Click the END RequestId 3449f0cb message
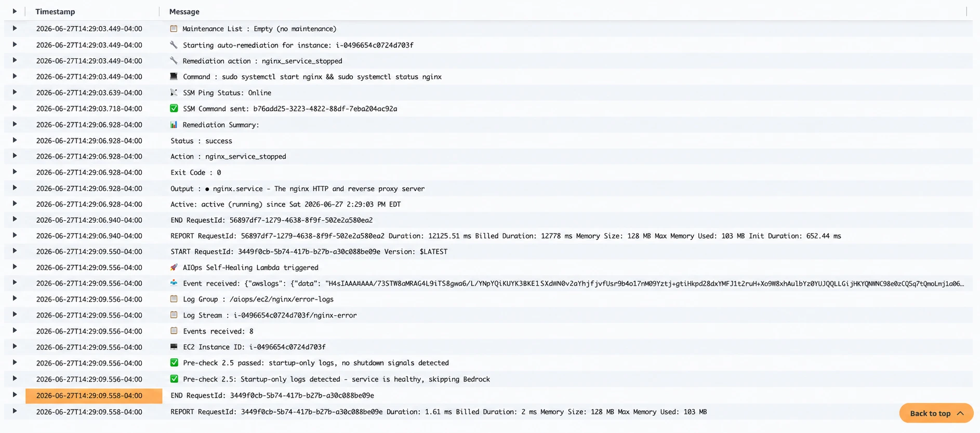Viewport: 980px width, 433px height. pyautogui.click(x=272, y=396)
